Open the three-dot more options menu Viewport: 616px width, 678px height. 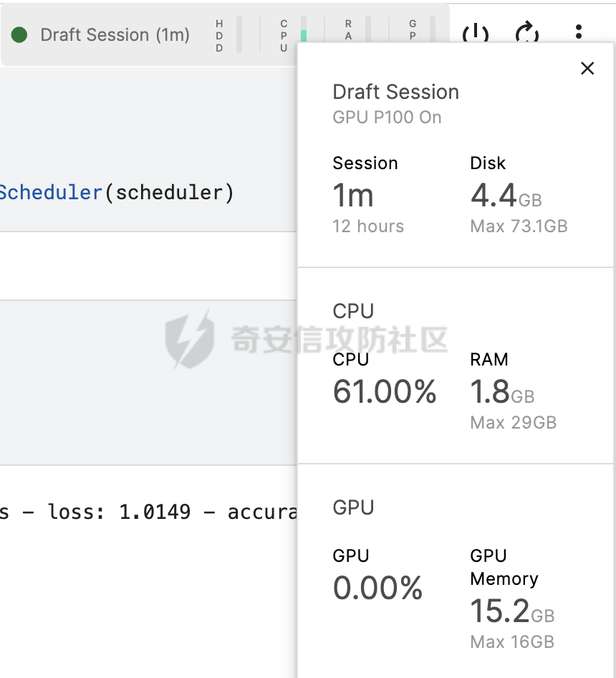[578, 32]
